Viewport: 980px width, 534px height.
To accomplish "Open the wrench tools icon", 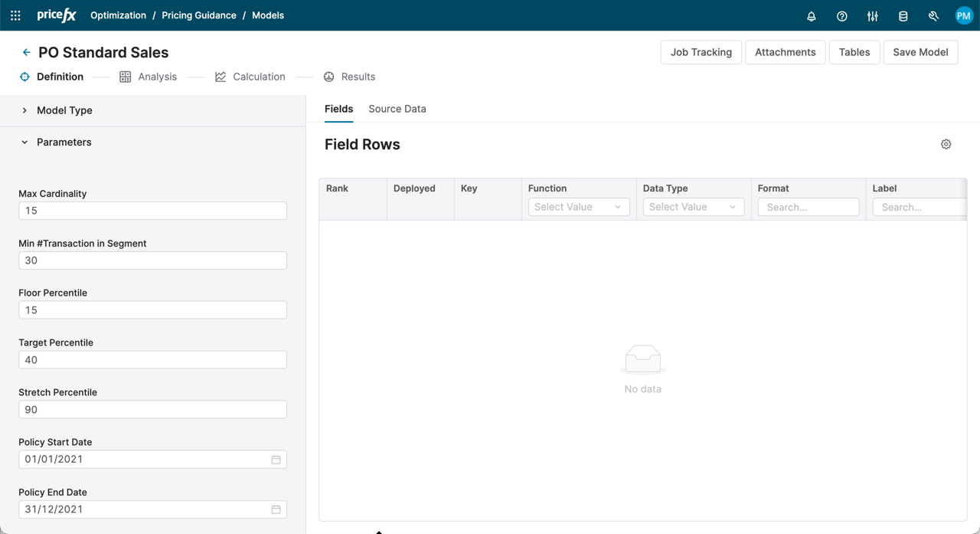I will 933,16.
